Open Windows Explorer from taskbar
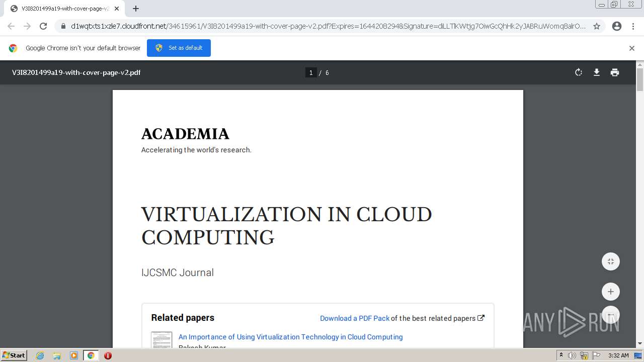 coord(57,355)
